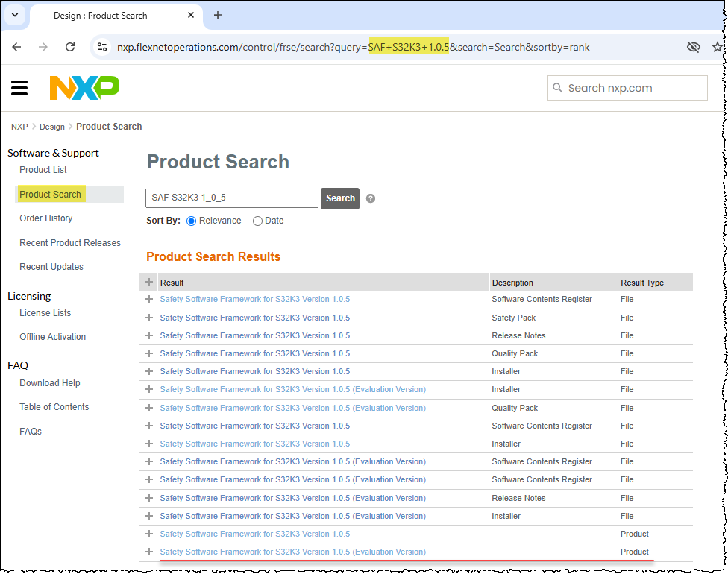This screenshot has width=728, height=574.
Task: Bookmark the page with the star icon
Action: (x=718, y=46)
